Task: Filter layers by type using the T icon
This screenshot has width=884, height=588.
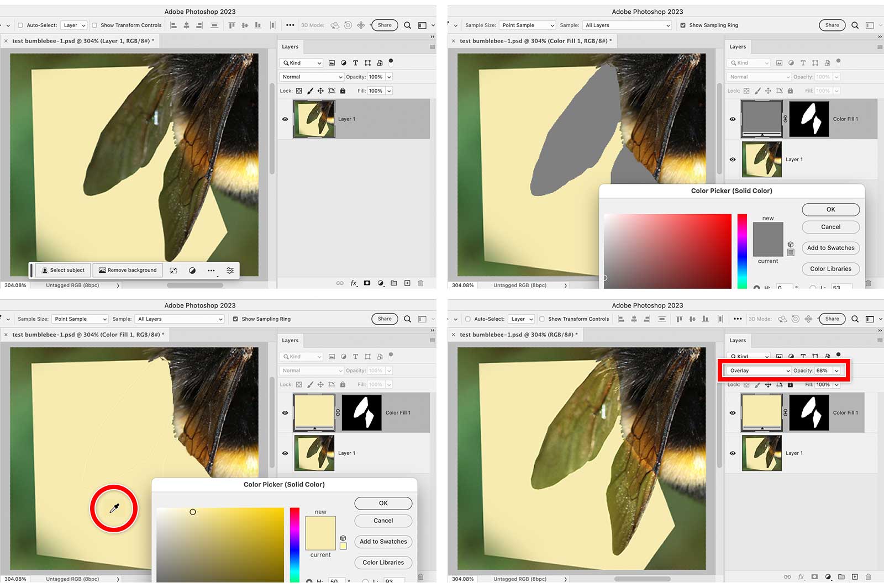Action: [x=355, y=62]
